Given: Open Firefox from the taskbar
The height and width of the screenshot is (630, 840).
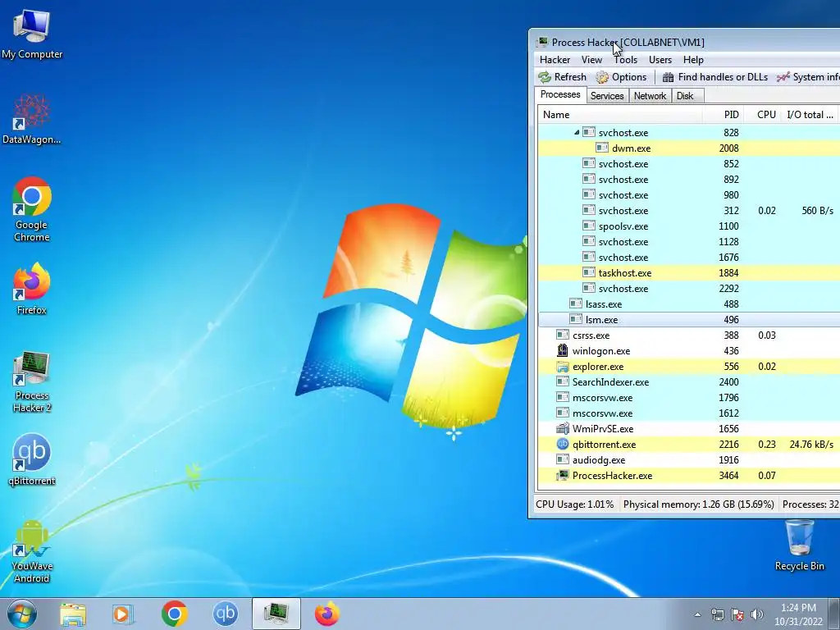Looking at the screenshot, I should pyautogui.click(x=326, y=614).
